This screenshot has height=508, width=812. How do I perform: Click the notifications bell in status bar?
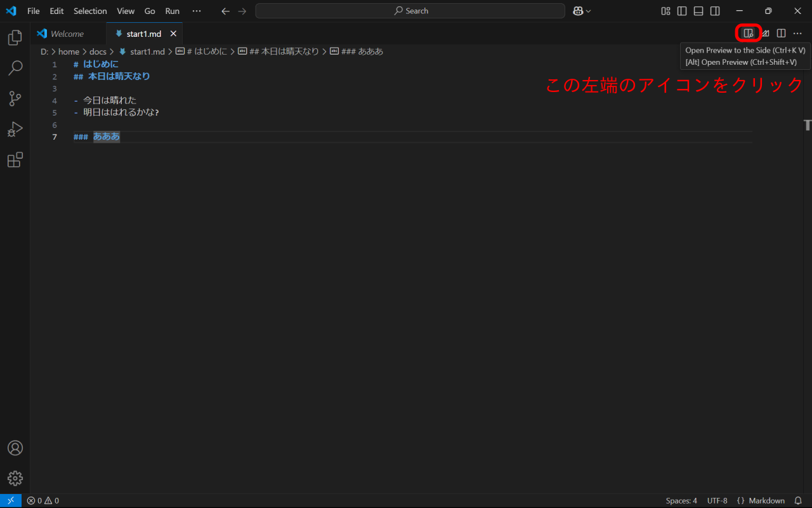point(798,500)
